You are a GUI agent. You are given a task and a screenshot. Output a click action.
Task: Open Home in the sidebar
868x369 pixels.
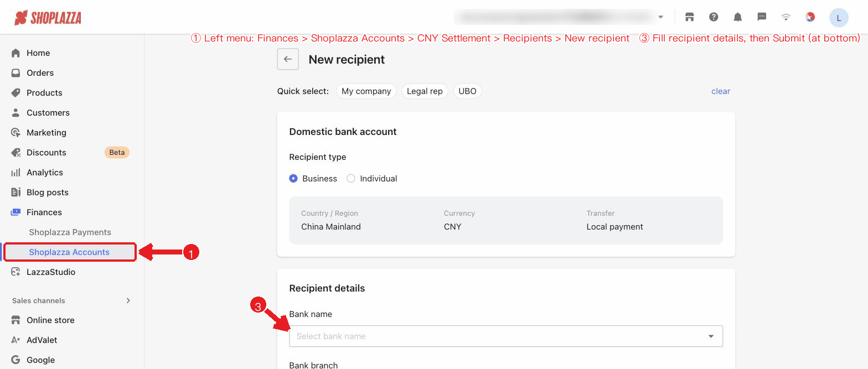[x=38, y=53]
